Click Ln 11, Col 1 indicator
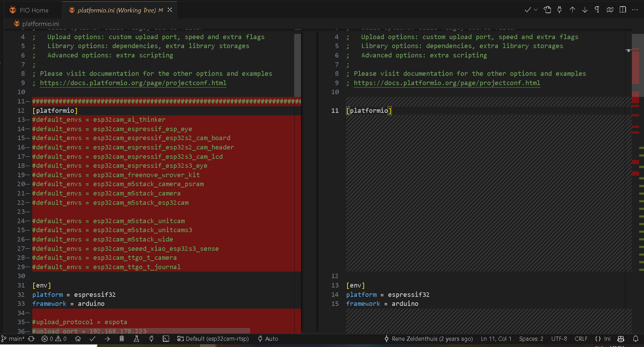The image size is (644, 347). (496, 339)
